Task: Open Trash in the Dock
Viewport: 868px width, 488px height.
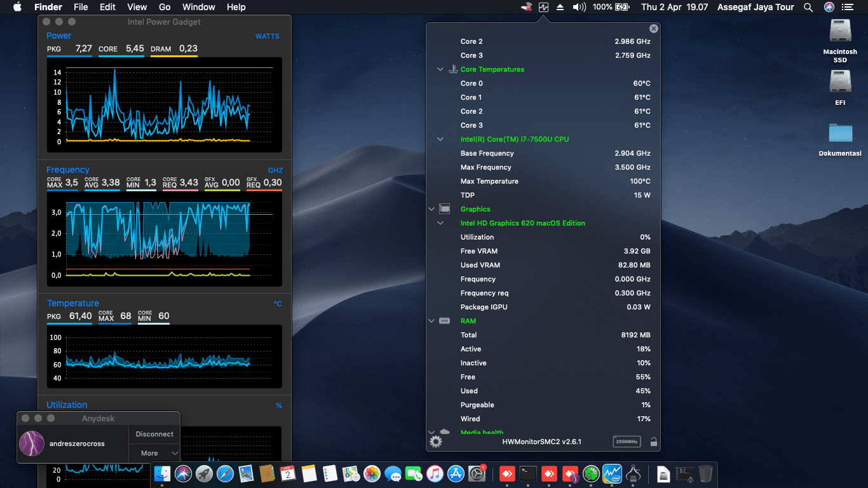Action: point(705,473)
